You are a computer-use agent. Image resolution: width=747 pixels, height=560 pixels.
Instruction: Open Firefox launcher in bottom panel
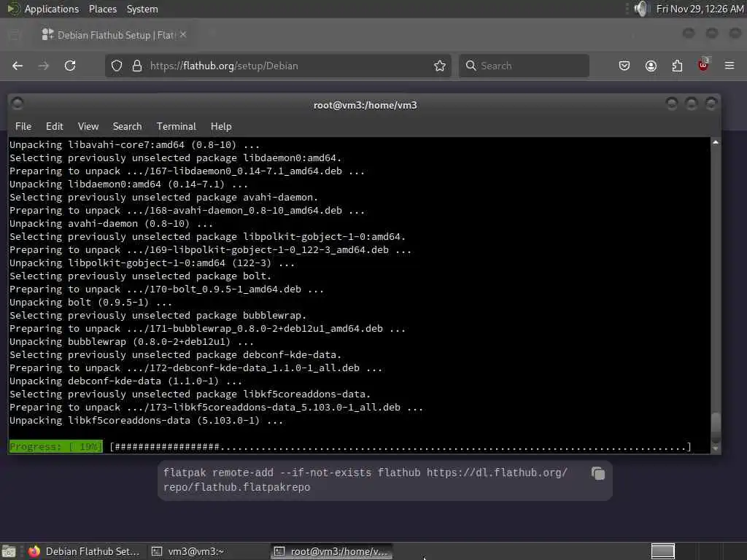pos(34,551)
